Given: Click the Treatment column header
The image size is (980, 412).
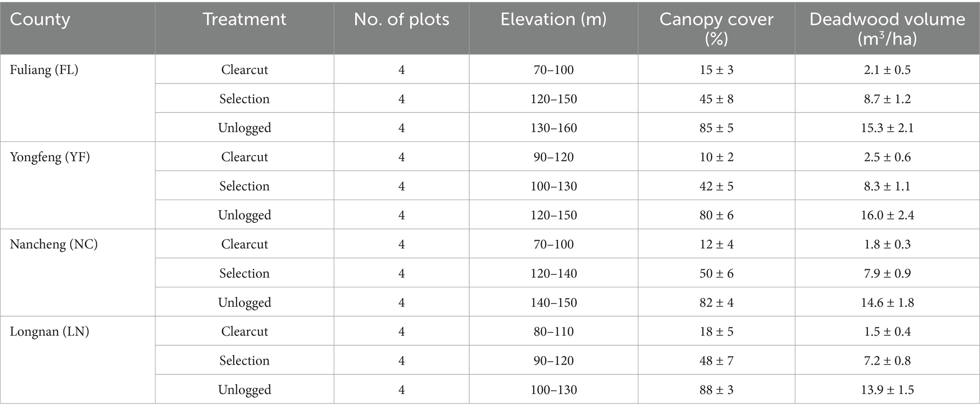Looking at the screenshot, I should click(244, 19).
